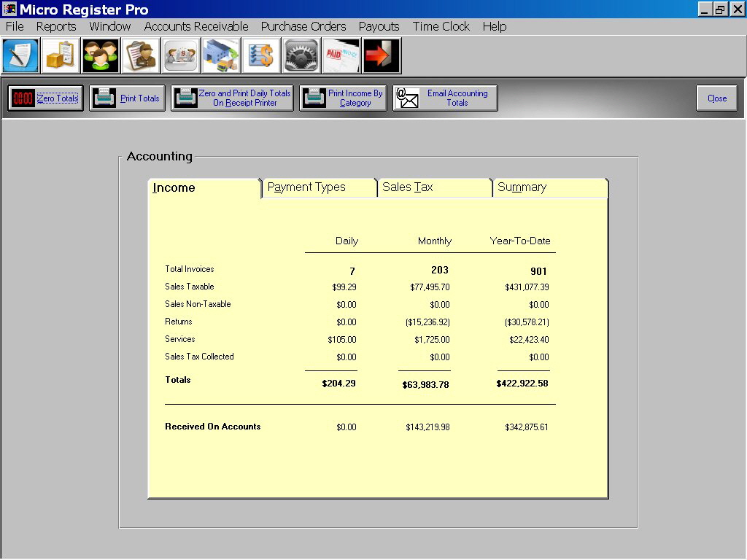This screenshot has width=747, height=560.
Task: Click daily services value $105.00
Action: pyautogui.click(x=342, y=340)
